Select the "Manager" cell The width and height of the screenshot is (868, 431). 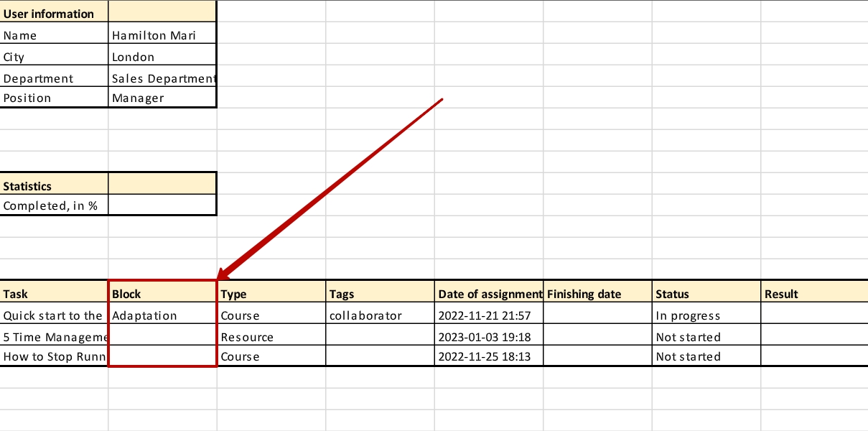click(x=162, y=98)
